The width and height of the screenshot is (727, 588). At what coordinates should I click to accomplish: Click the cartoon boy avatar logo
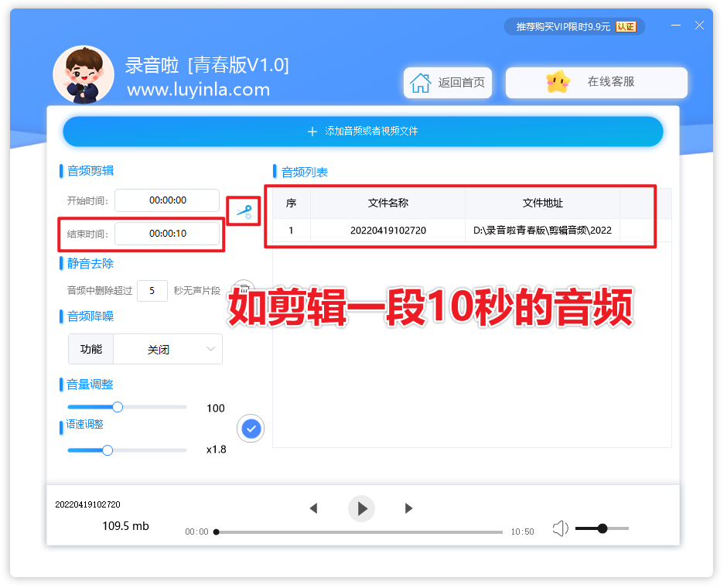pos(84,74)
